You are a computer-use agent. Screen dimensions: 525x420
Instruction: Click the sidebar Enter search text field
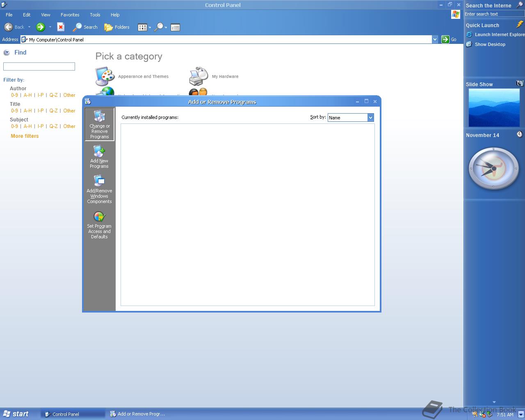[494, 14]
